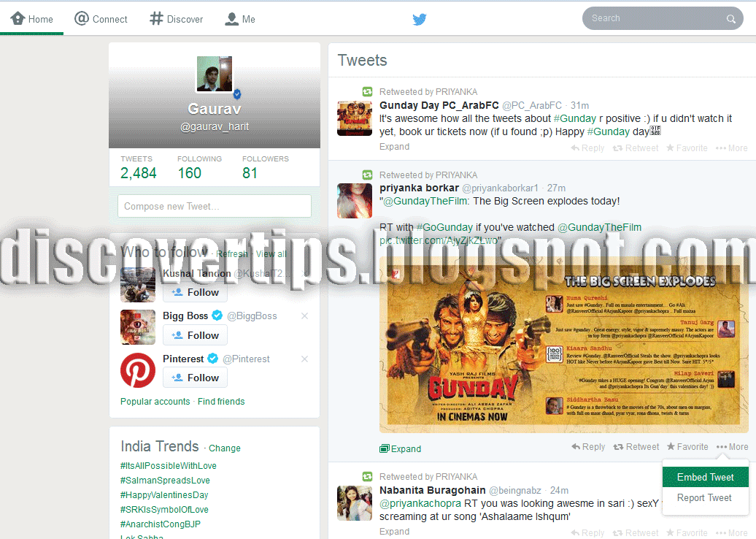The image size is (756, 539).
Task: Open trend #SRKIsSymbolOfLove
Action: (164, 509)
